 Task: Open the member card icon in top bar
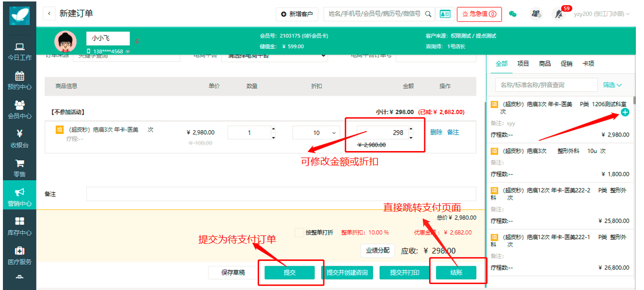[445, 14]
